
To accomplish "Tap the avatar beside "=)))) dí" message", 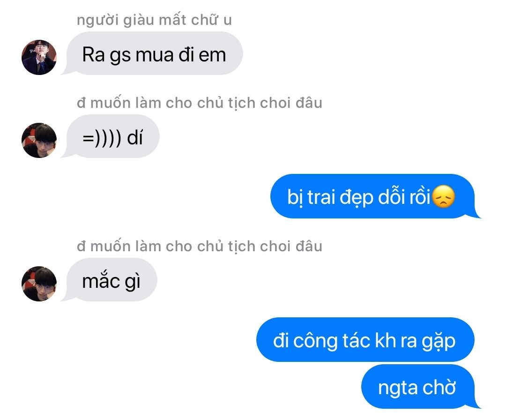I will (x=39, y=141).
